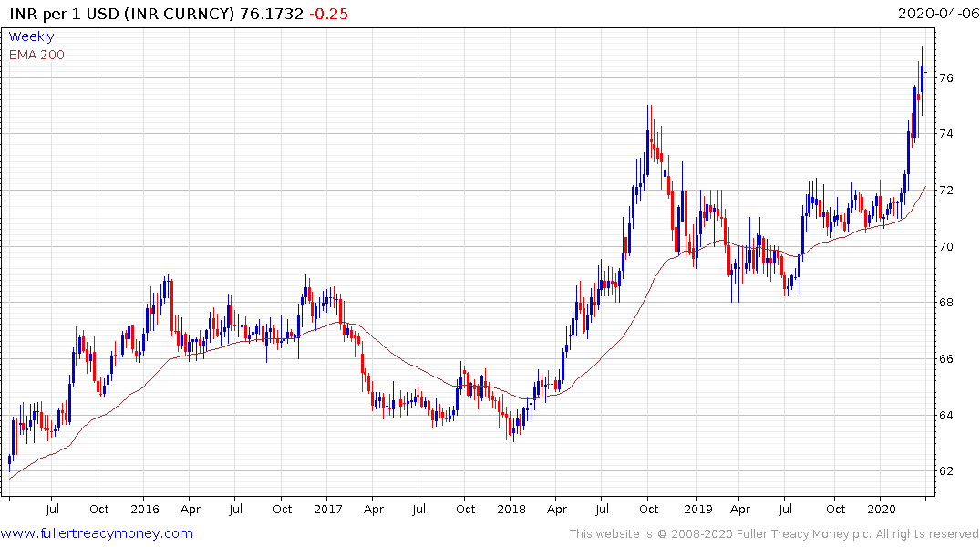Click the 68 price axis label
Screen dimensions: 980x547
(x=945, y=303)
